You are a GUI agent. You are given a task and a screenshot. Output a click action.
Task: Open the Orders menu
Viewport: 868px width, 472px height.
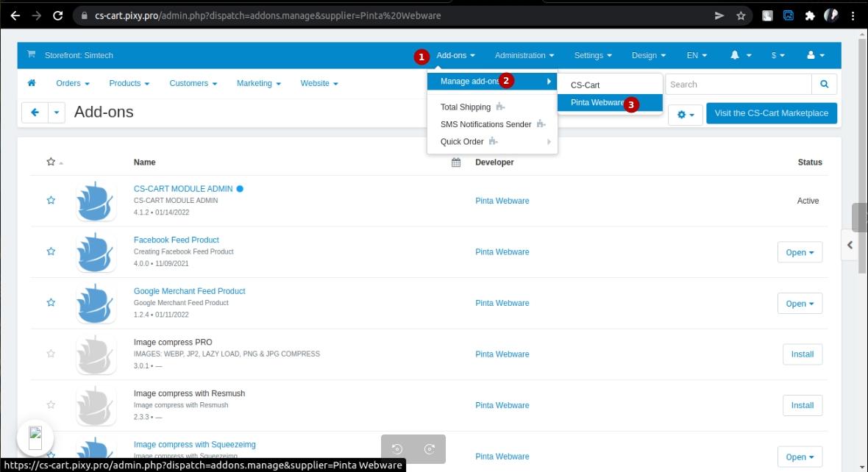(73, 83)
